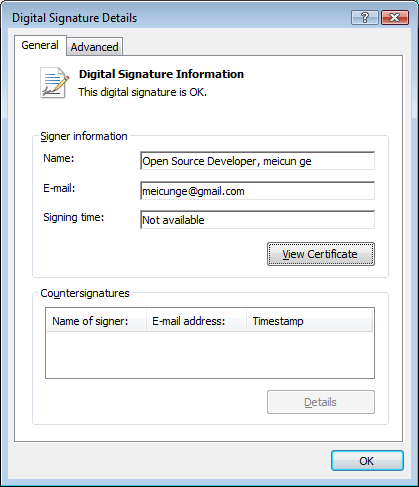Click the "This digital signature is OK" text

pos(143,92)
